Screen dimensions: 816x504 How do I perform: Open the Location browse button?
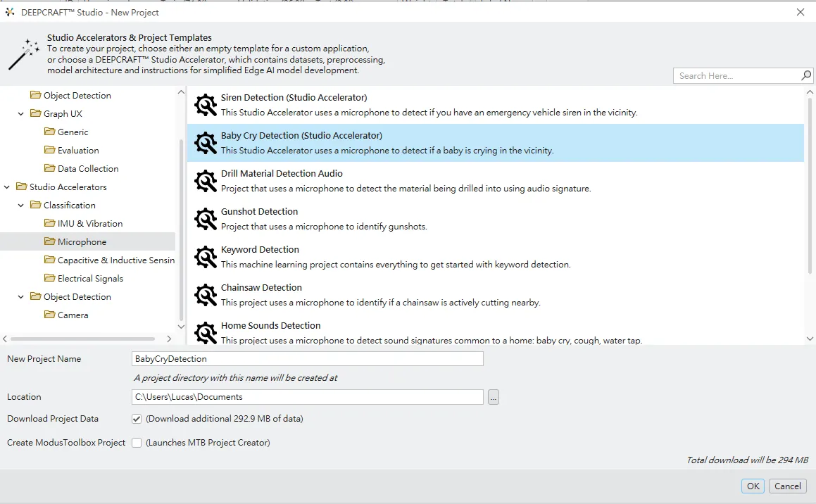[x=494, y=398]
